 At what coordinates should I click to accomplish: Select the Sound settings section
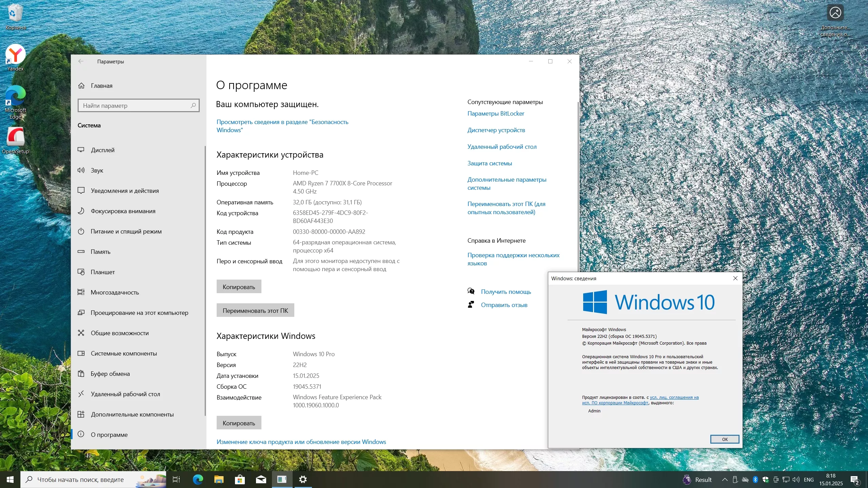point(97,170)
